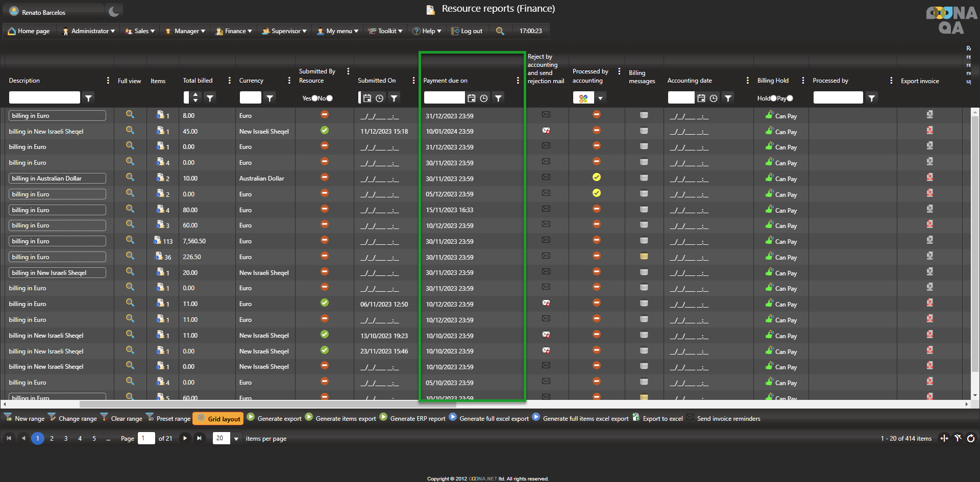Click the Description filter text field
Viewport: 980px width, 482px height.
(44, 98)
